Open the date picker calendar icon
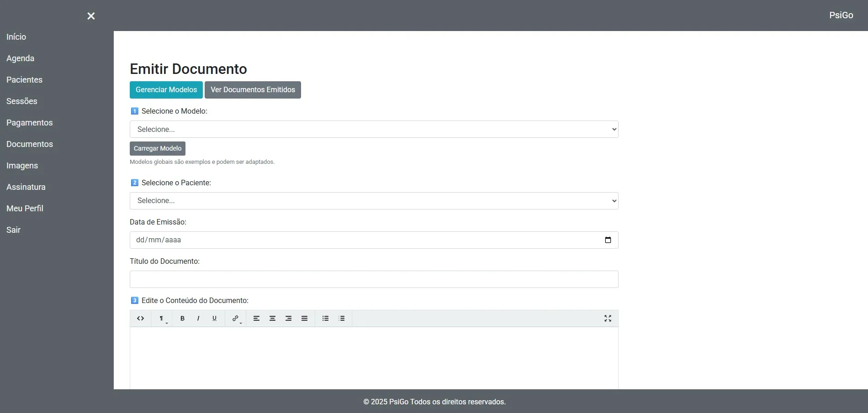 608,240
